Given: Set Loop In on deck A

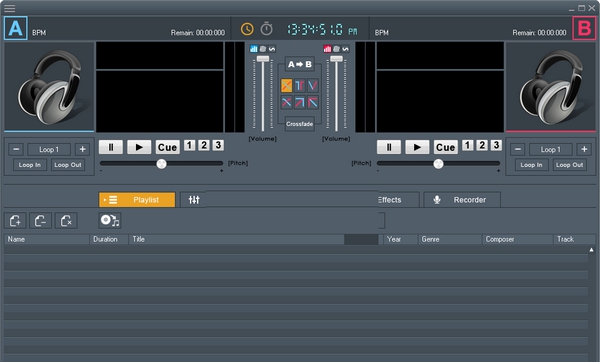Looking at the screenshot, I should point(30,165).
